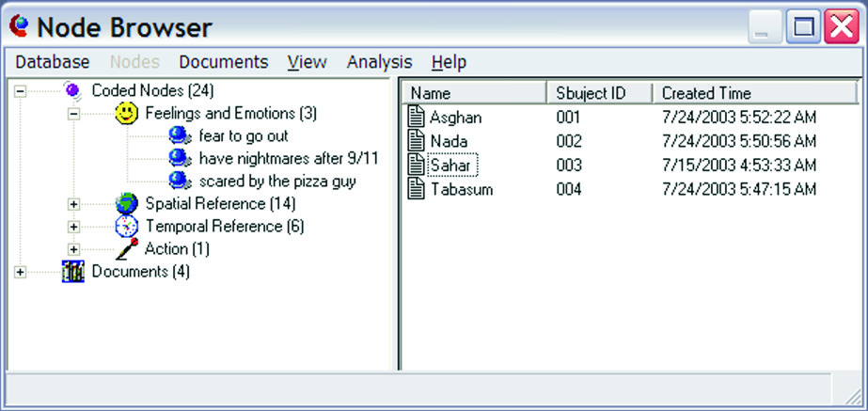Click the Asghan document icon
This screenshot has width=868, height=411.
[x=417, y=118]
